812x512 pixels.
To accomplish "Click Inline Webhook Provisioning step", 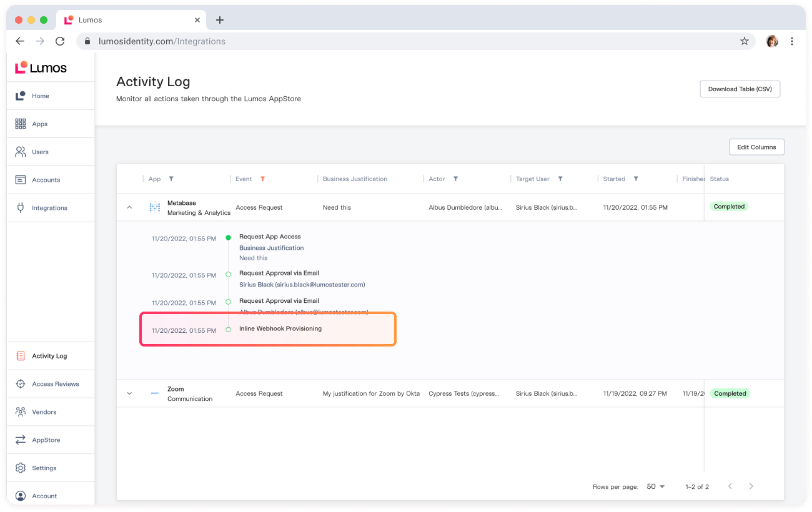I will [x=280, y=328].
